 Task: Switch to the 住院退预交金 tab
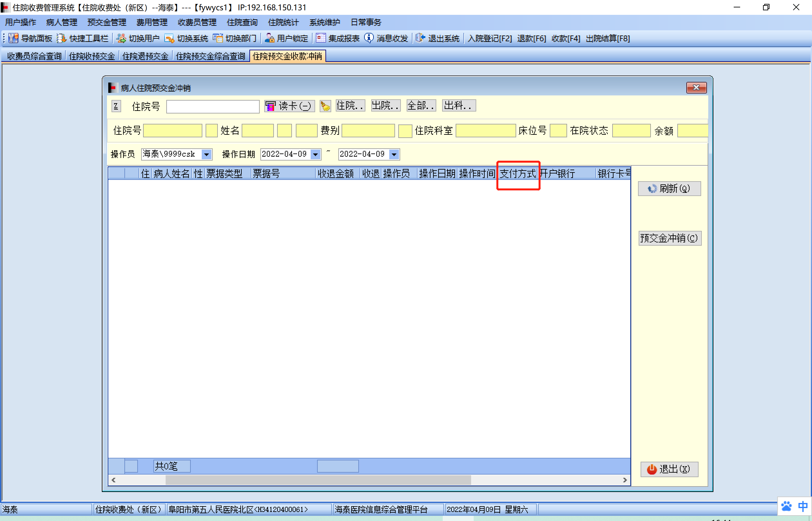tap(145, 56)
